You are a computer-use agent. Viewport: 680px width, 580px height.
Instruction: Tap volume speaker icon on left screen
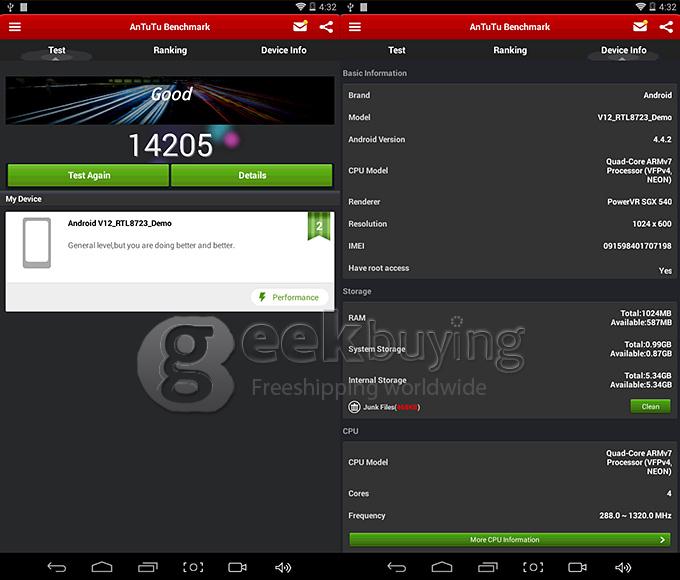tap(283, 567)
